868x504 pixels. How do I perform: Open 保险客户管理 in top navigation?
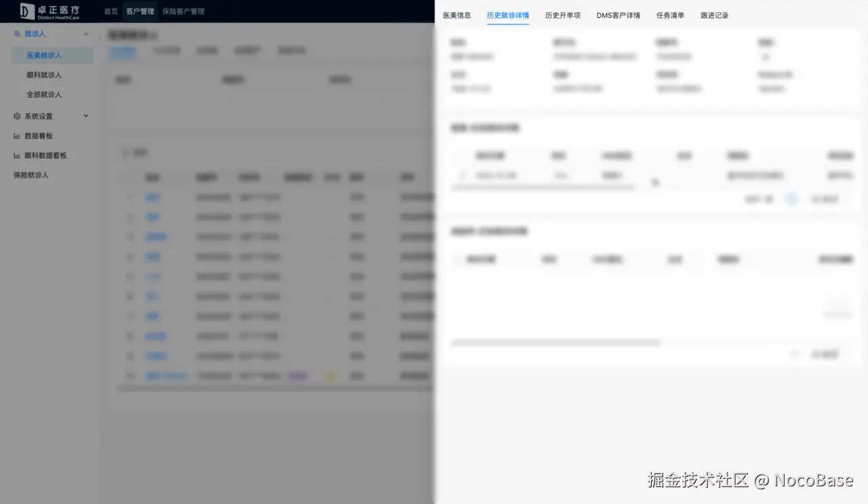pyautogui.click(x=183, y=12)
